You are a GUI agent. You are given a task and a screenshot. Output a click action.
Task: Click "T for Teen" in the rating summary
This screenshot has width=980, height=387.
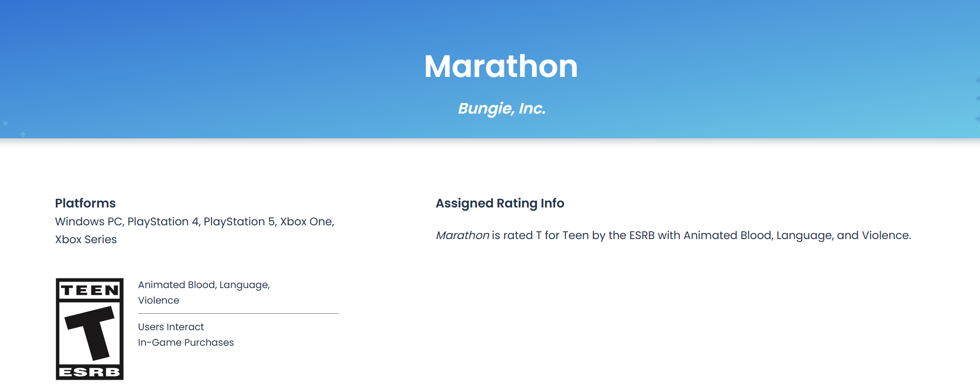point(562,235)
